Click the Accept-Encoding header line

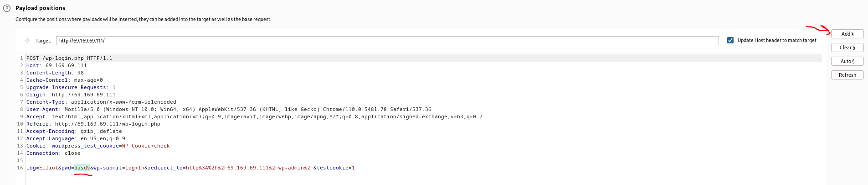[74, 132]
